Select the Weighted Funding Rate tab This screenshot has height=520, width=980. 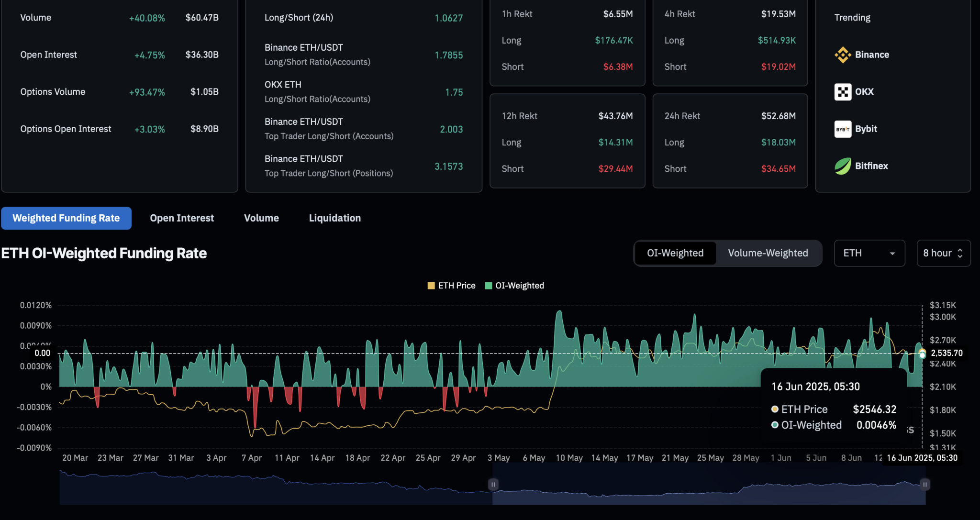(x=66, y=218)
